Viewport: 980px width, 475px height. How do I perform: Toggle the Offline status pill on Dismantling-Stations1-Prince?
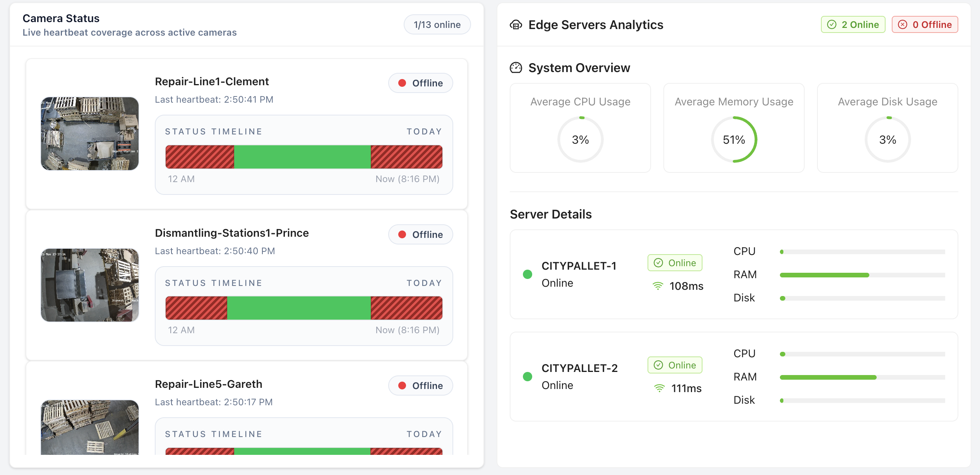coord(420,234)
